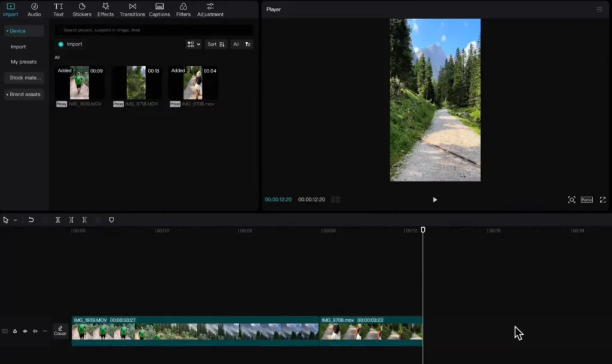The image size is (612, 364).
Task: Open the Transitions tab
Action: click(x=132, y=10)
